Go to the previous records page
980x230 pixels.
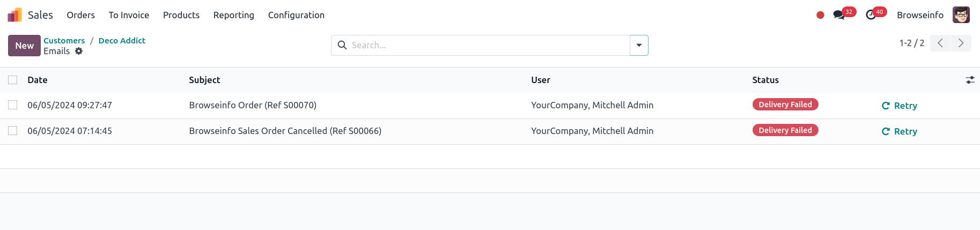[x=940, y=43]
